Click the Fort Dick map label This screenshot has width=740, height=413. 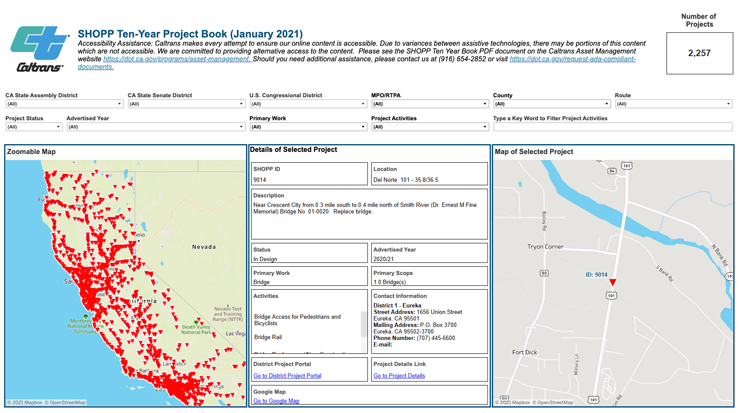[x=524, y=352]
